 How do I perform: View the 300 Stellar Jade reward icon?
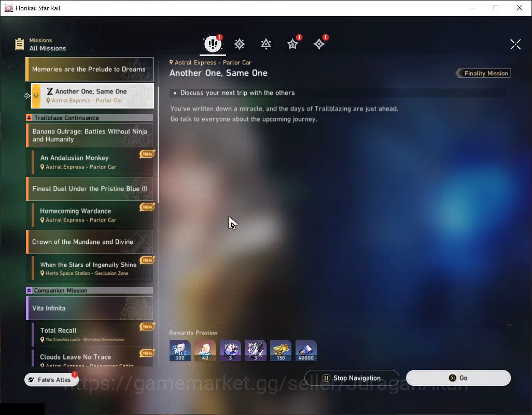[180, 351]
